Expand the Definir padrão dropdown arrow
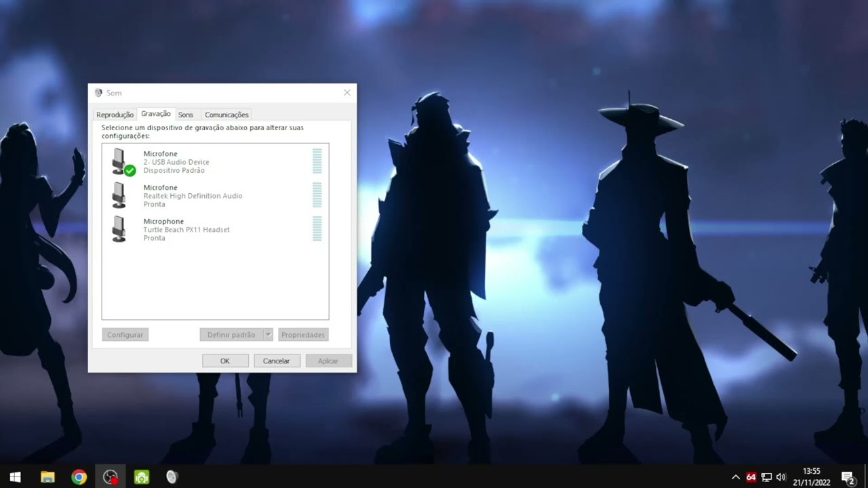Image resolution: width=868 pixels, height=488 pixels. pyautogui.click(x=269, y=335)
